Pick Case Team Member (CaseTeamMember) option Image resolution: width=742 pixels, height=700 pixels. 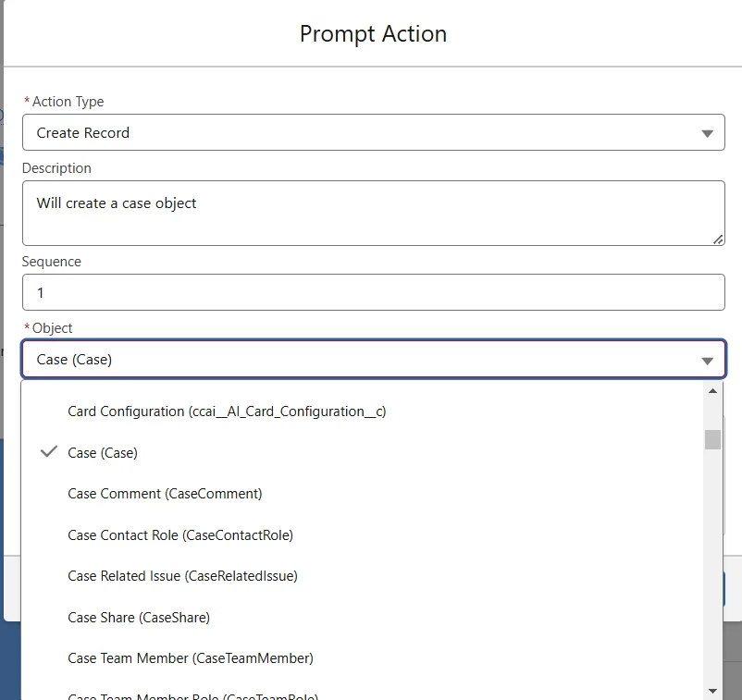click(x=191, y=658)
